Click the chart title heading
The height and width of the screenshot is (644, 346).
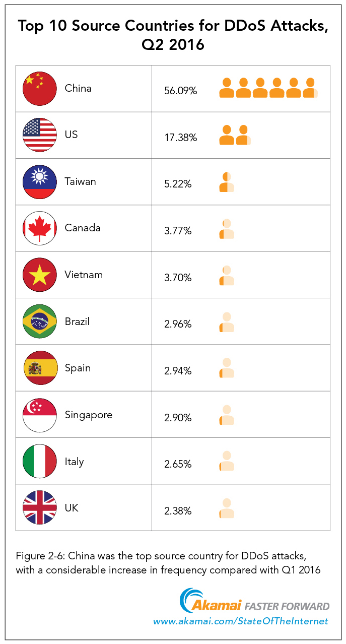click(173, 35)
